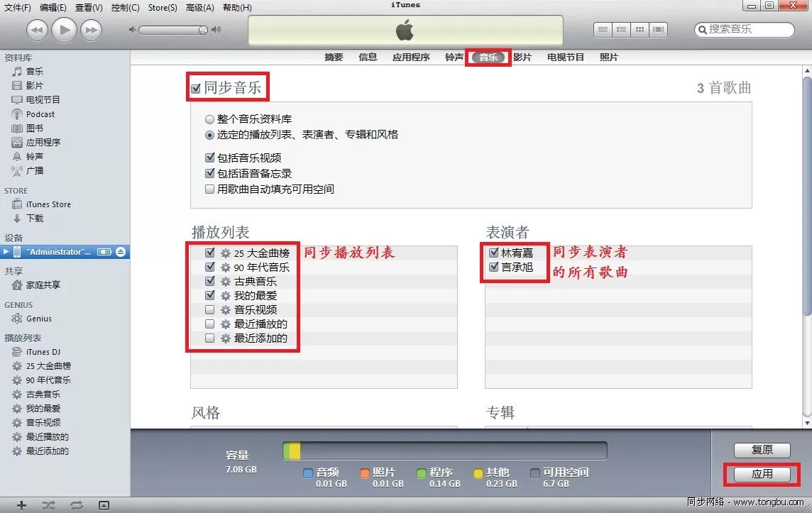Uncheck 古典音乐 in sync playlist list
Screen dimensions: 812x513
209,282
